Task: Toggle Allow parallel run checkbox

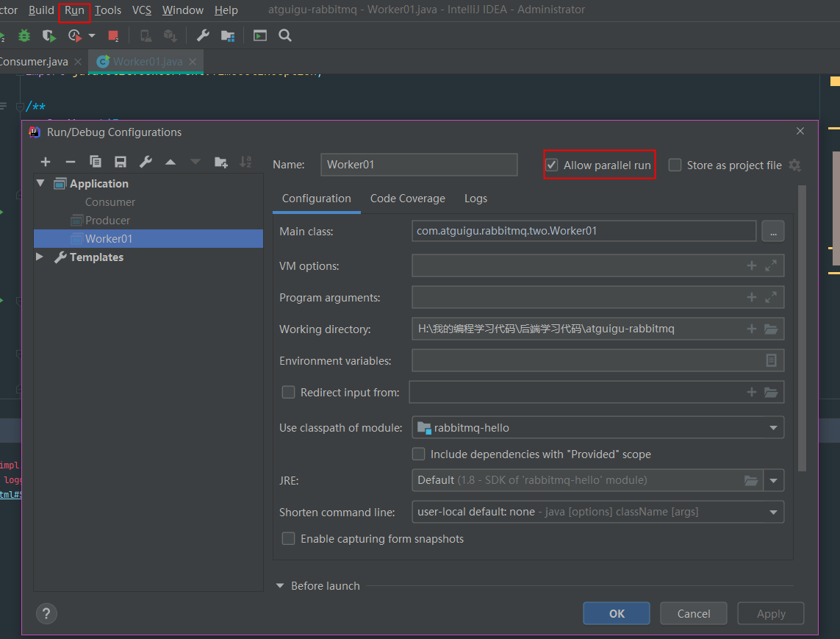Action: [x=552, y=165]
